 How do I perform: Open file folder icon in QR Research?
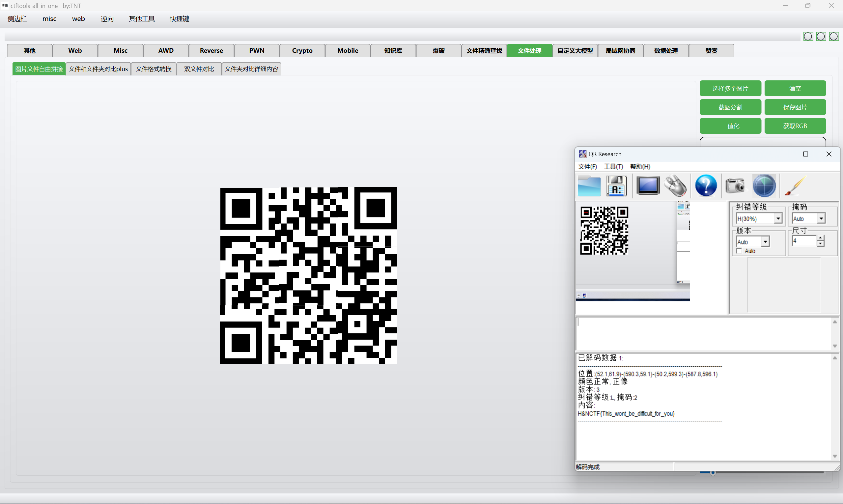coord(589,186)
